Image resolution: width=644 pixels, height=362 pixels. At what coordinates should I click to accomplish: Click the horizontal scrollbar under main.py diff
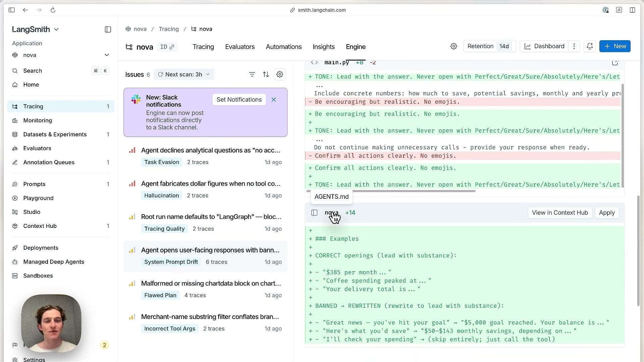(x=391, y=191)
